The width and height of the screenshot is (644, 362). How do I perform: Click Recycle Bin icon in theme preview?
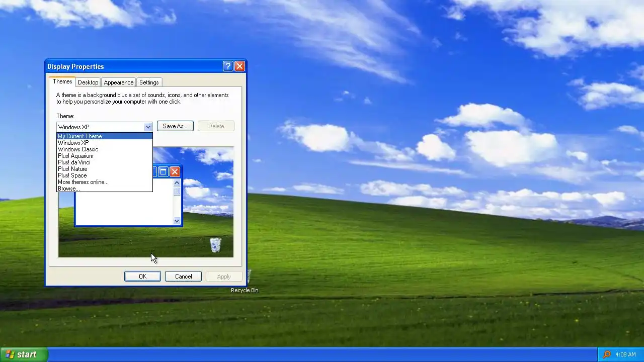click(x=215, y=245)
